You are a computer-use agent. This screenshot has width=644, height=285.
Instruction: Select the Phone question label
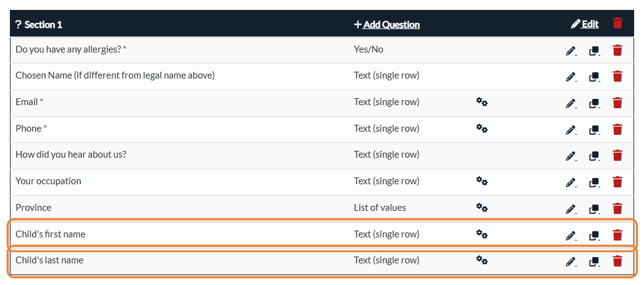pyautogui.click(x=29, y=129)
